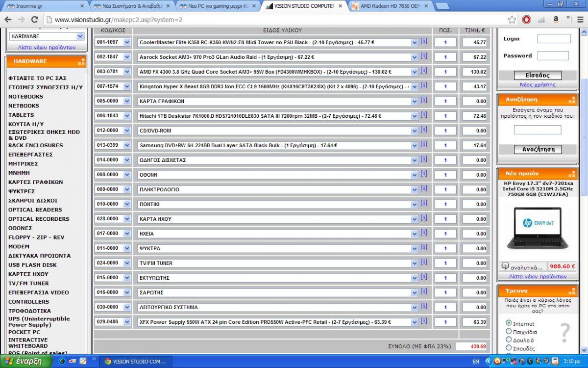This screenshot has width=588, height=368.
Task: Click the speech bubble icon beside αναλυτικά
Action: [505, 266]
